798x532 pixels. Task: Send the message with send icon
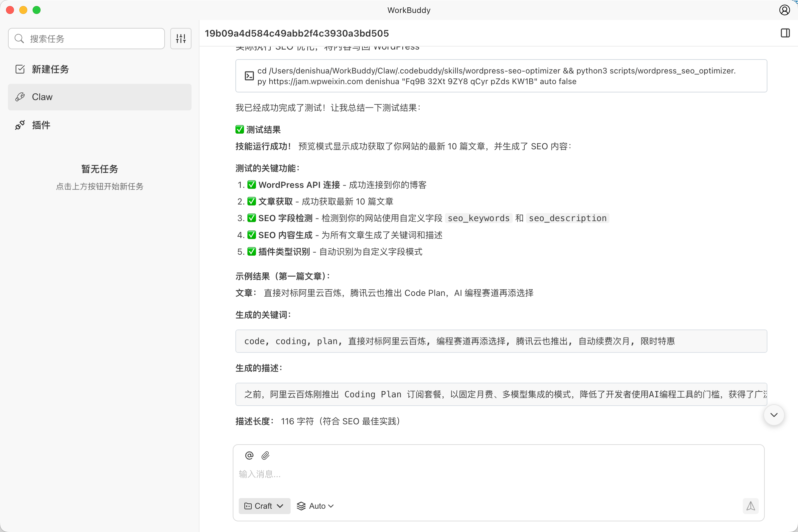pos(750,506)
